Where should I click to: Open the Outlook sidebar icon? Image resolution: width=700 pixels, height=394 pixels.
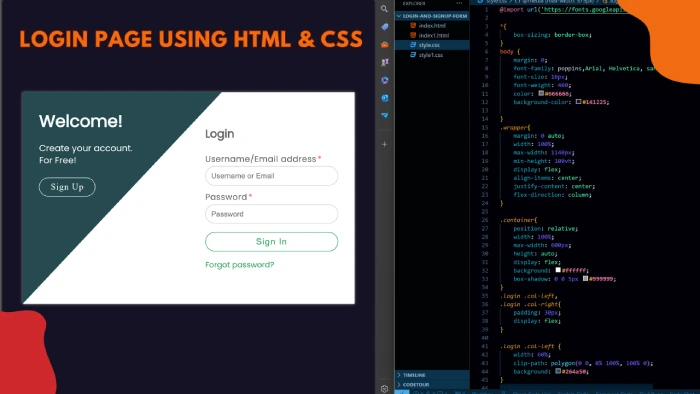click(x=384, y=98)
